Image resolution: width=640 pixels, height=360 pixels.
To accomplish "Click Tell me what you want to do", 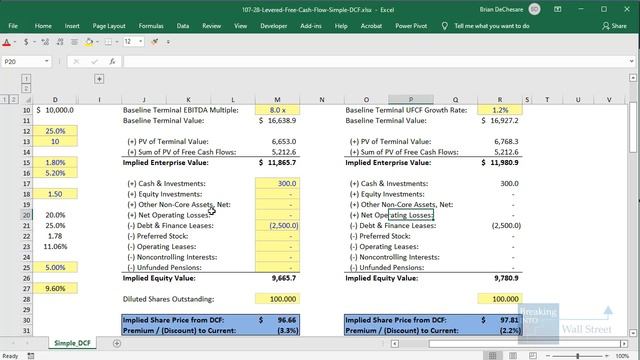I will click(492, 26).
